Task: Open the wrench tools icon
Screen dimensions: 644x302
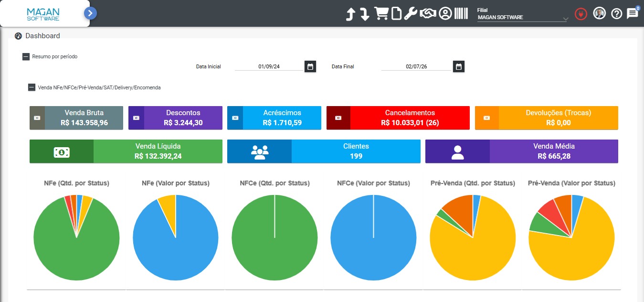Action: [411, 13]
